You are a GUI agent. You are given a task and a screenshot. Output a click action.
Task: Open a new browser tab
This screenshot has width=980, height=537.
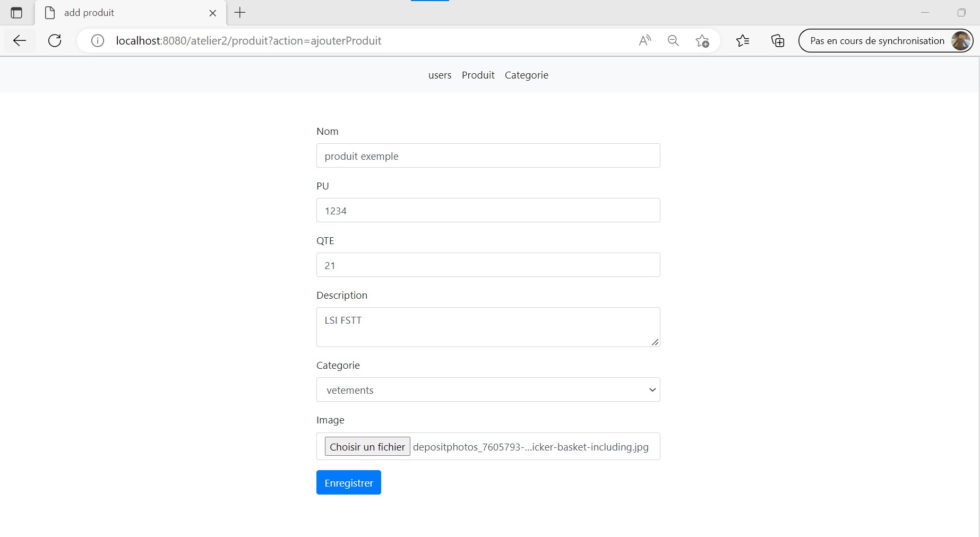coord(239,13)
